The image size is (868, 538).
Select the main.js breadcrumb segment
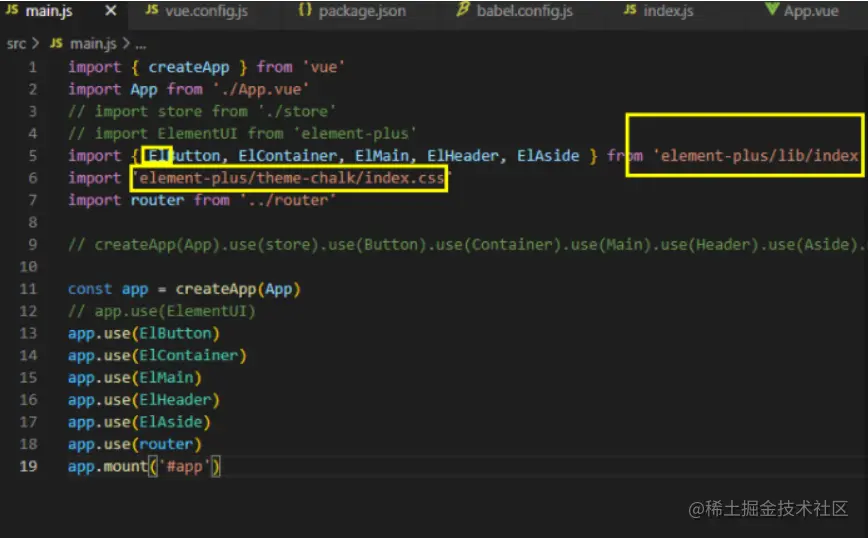93,44
